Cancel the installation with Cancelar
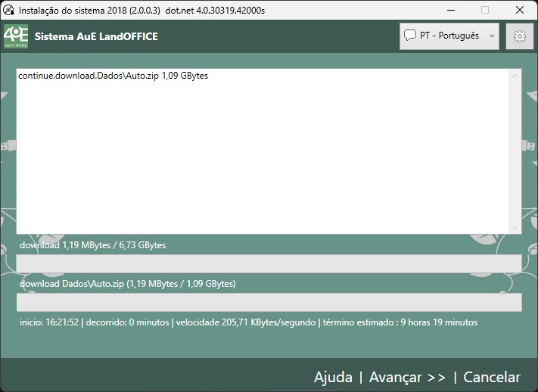Image resolution: width=538 pixels, height=392 pixels. (x=492, y=377)
